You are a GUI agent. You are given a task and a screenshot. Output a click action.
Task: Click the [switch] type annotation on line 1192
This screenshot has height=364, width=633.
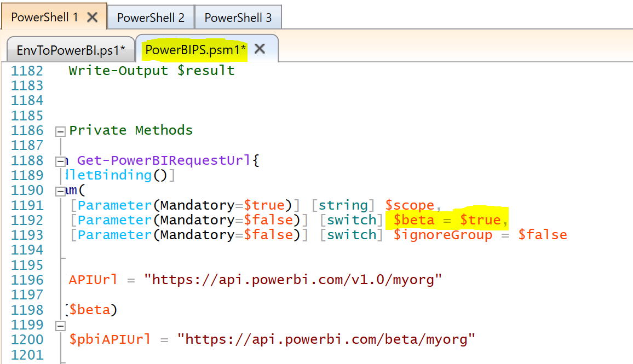point(352,219)
